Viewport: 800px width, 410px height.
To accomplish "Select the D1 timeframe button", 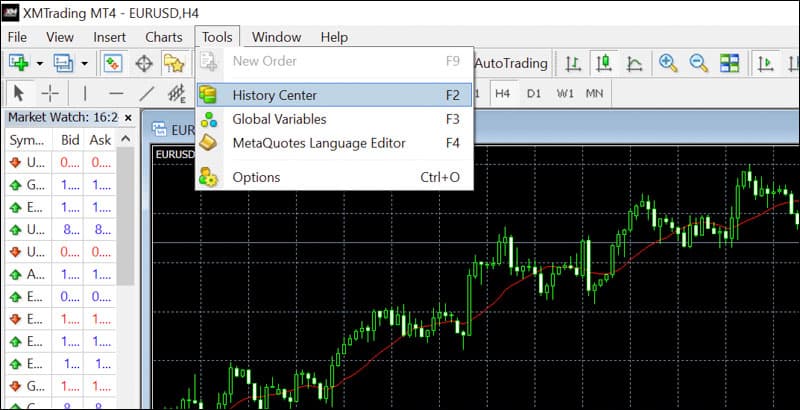I will (x=534, y=93).
